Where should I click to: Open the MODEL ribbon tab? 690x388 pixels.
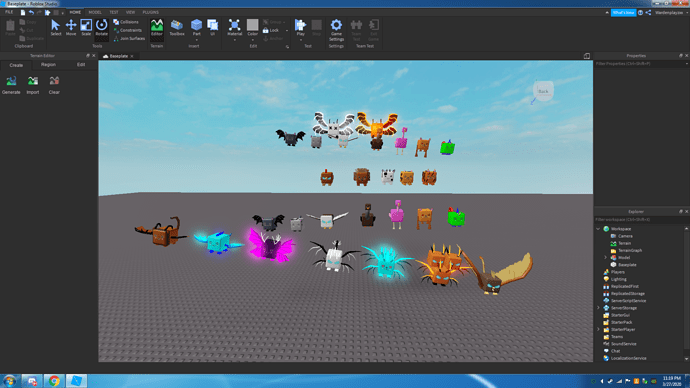click(95, 12)
